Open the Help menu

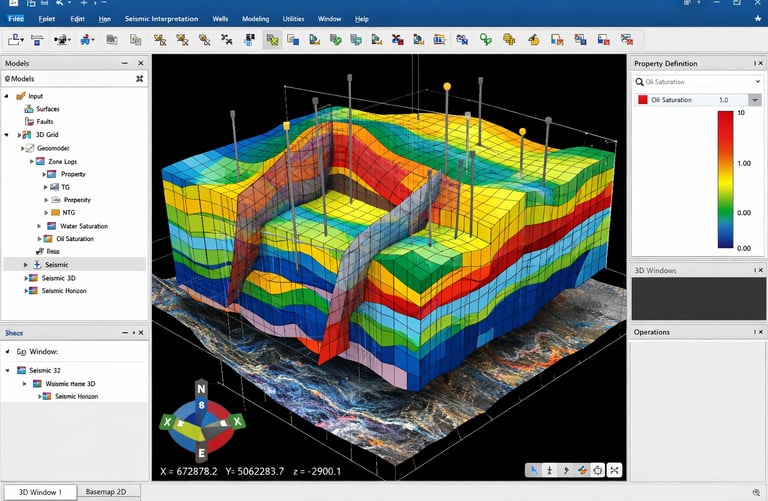coord(362,19)
